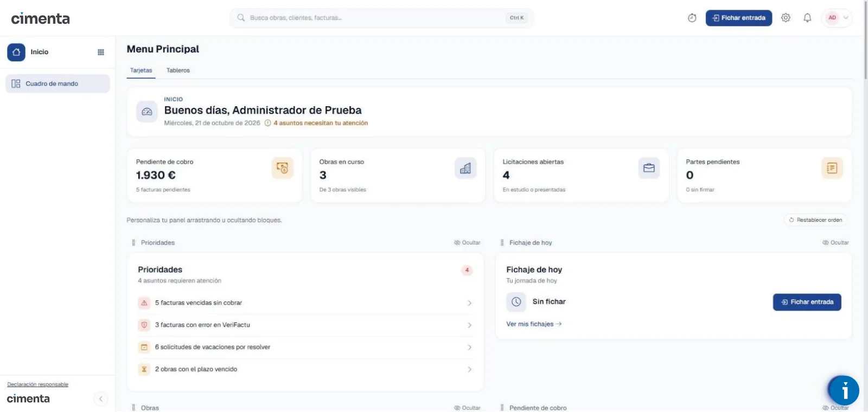
Task: Open the AD user account dropdown
Action: coord(837,18)
